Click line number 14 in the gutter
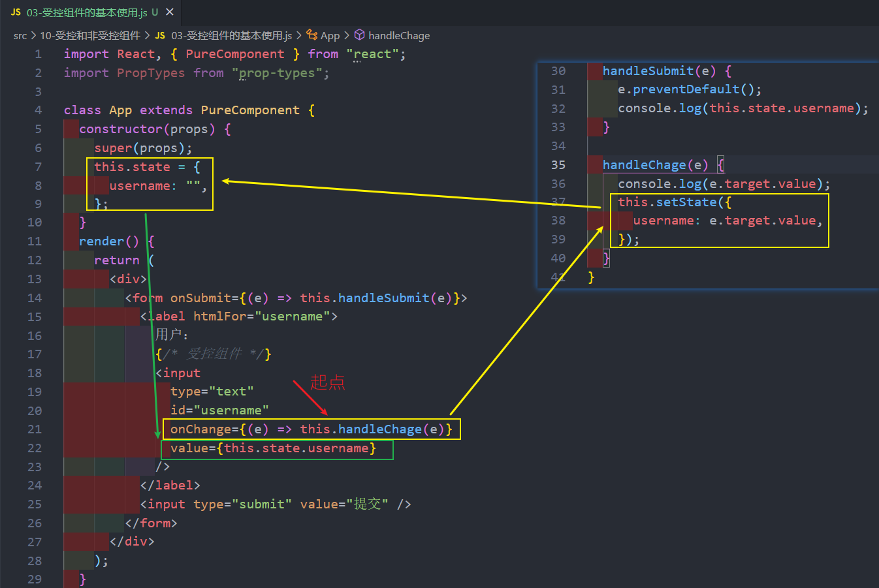The width and height of the screenshot is (879, 588). (x=35, y=298)
